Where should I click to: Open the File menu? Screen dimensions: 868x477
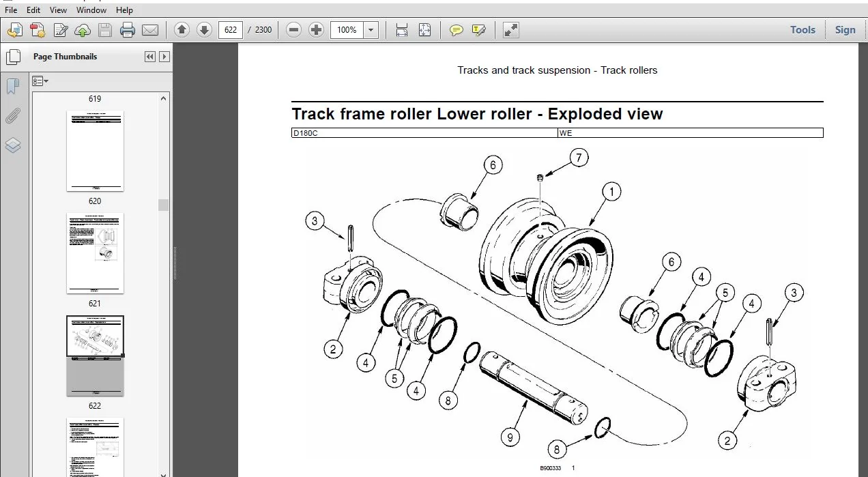tap(11, 10)
